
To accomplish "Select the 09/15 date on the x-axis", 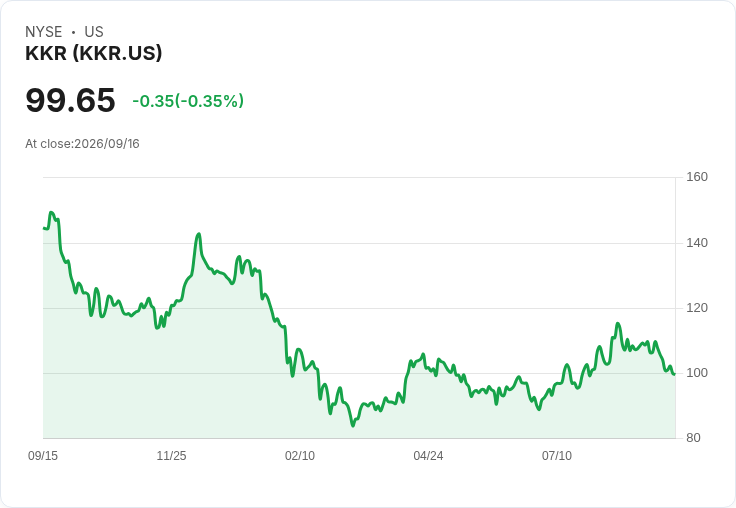I will click(43, 455).
